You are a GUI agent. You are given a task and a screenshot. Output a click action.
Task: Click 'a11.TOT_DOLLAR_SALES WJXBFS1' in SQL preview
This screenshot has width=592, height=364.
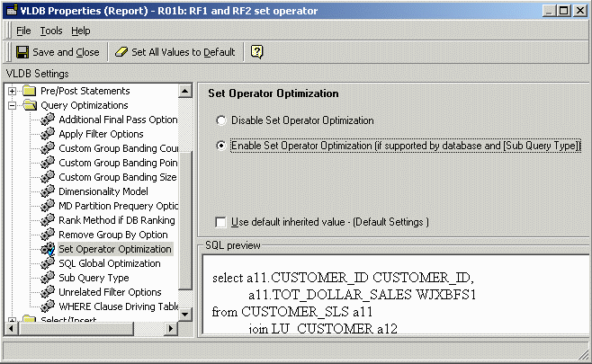362,295
